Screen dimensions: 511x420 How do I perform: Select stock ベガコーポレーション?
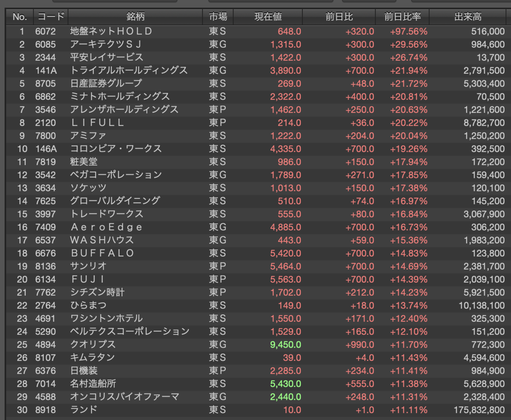point(116,175)
